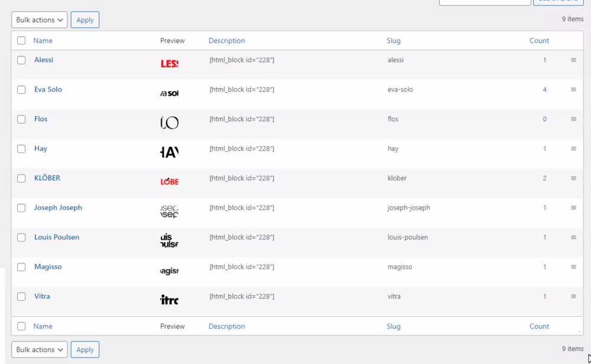Select the 'eva-solo' slug text
This screenshot has height=364, width=591.
click(x=400, y=89)
